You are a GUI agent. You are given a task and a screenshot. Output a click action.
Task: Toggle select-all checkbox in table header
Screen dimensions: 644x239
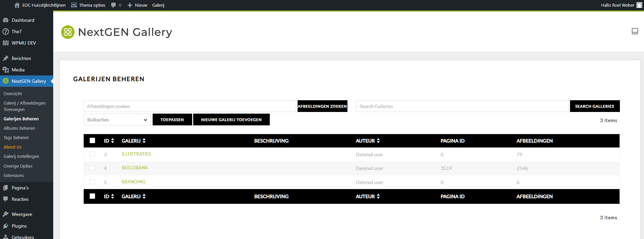click(92, 140)
